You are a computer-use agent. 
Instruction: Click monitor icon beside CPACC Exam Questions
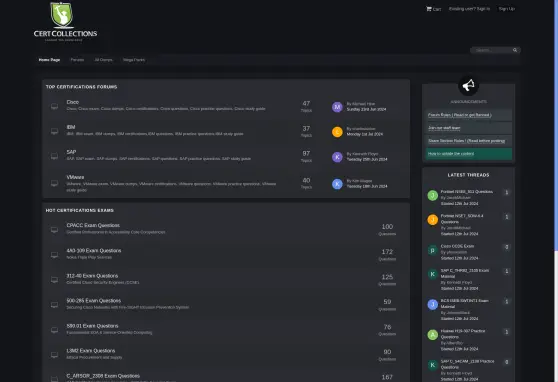click(x=54, y=230)
